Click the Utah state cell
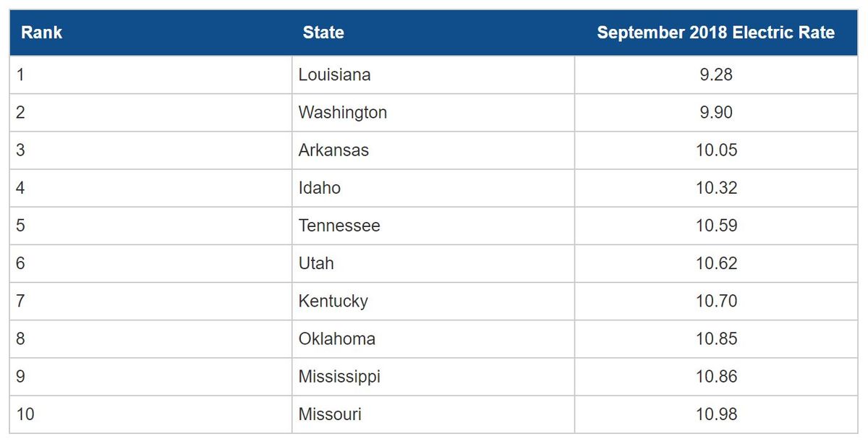 click(316, 263)
